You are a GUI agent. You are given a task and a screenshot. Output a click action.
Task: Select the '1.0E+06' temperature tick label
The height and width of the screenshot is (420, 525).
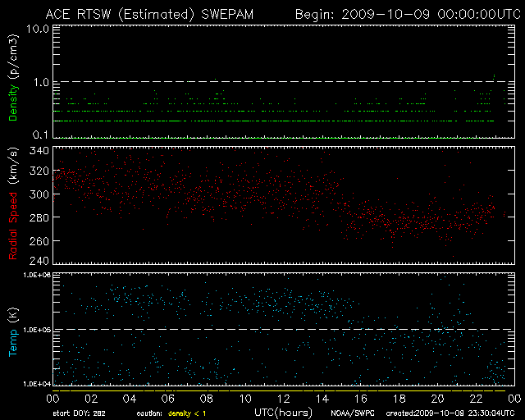(37, 275)
